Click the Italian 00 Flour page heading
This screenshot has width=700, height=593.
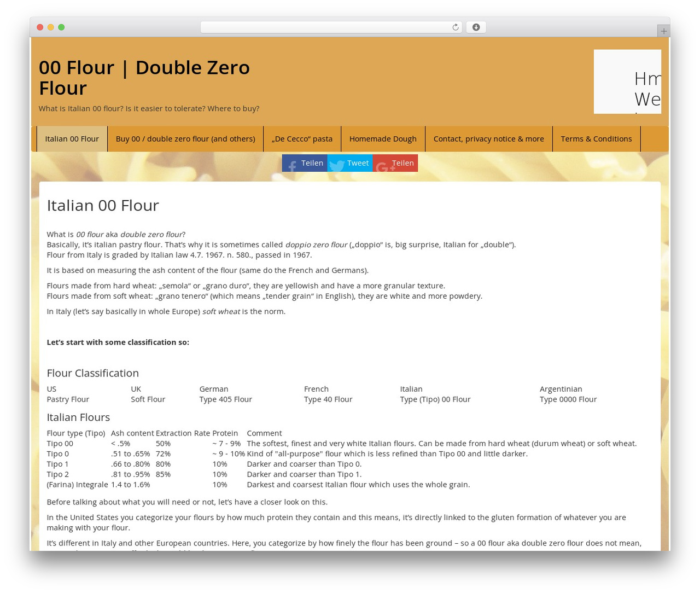[x=103, y=205]
